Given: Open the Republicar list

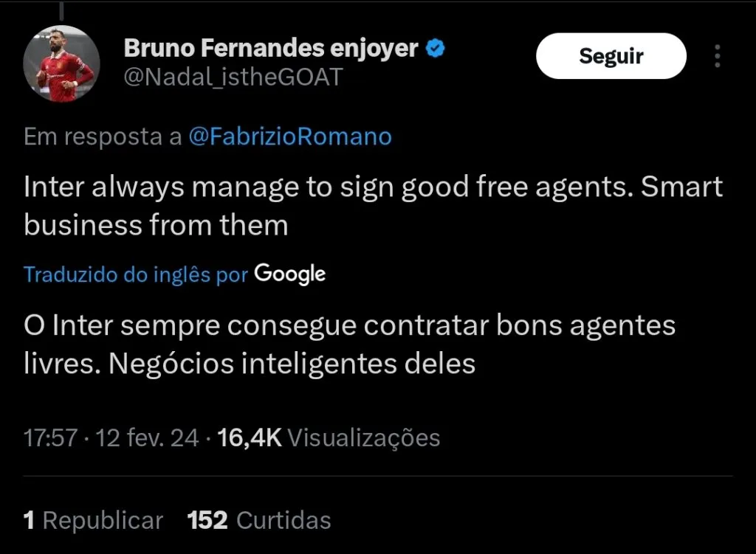Looking at the screenshot, I should (x=103, y=521).
